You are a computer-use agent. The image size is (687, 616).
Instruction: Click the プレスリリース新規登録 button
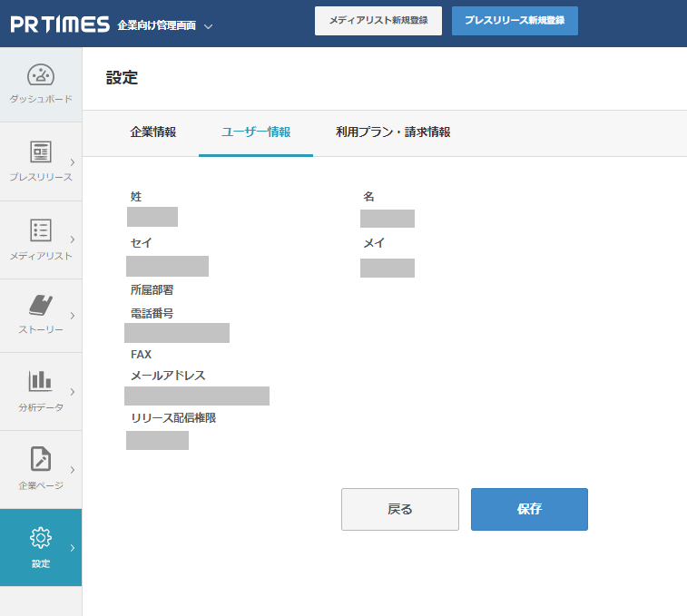pos(515,20)
